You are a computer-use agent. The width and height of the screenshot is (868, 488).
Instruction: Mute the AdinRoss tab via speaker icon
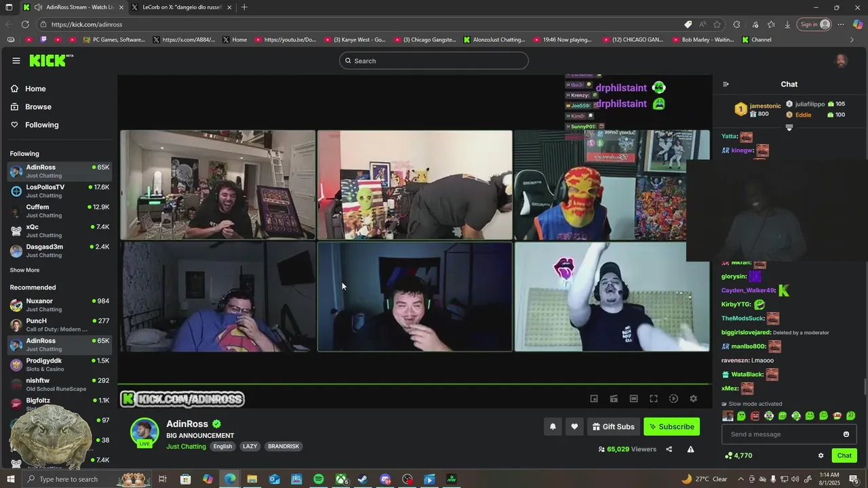pyautogui.click(x=38, y=7)
